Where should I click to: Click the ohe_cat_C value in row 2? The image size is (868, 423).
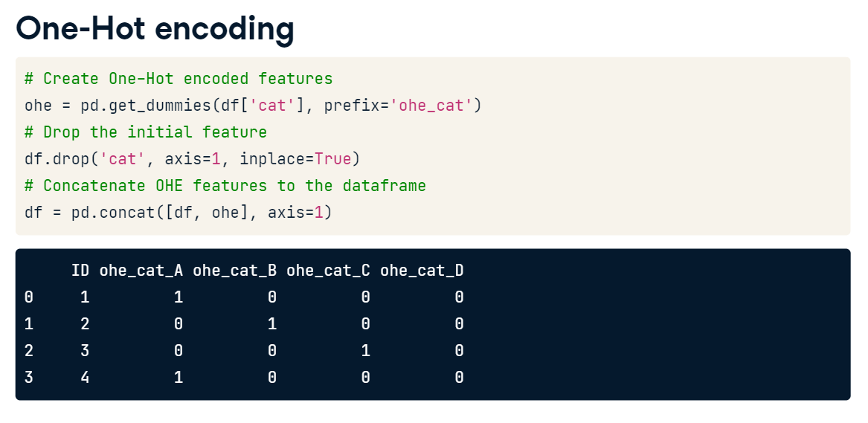(x=365, y=351)
